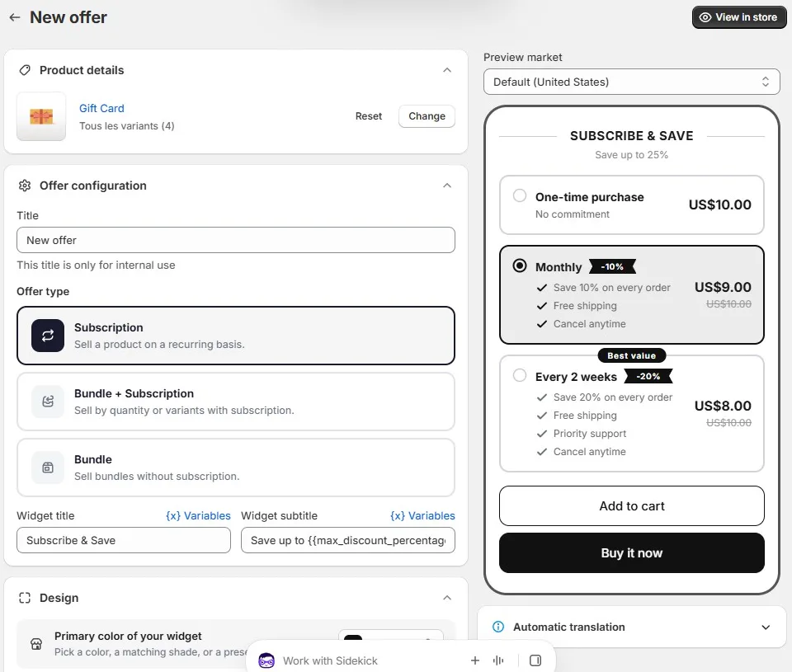Click the eye icon in View in store
792x672 pixels.
[705, 17]
